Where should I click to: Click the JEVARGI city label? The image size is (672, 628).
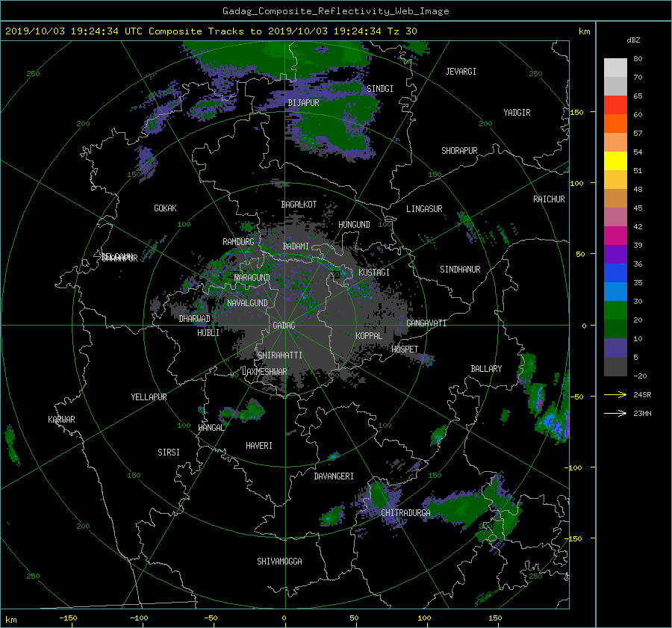pyautogui.click(x=461, y=72)
